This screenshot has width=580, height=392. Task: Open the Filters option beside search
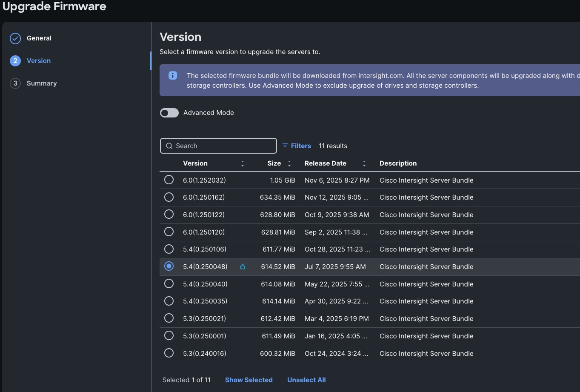[301, 146]
